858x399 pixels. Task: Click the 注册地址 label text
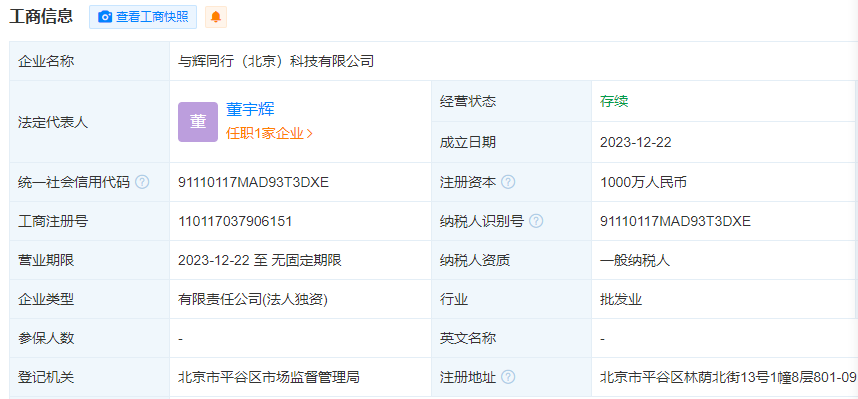coord(468,377)
